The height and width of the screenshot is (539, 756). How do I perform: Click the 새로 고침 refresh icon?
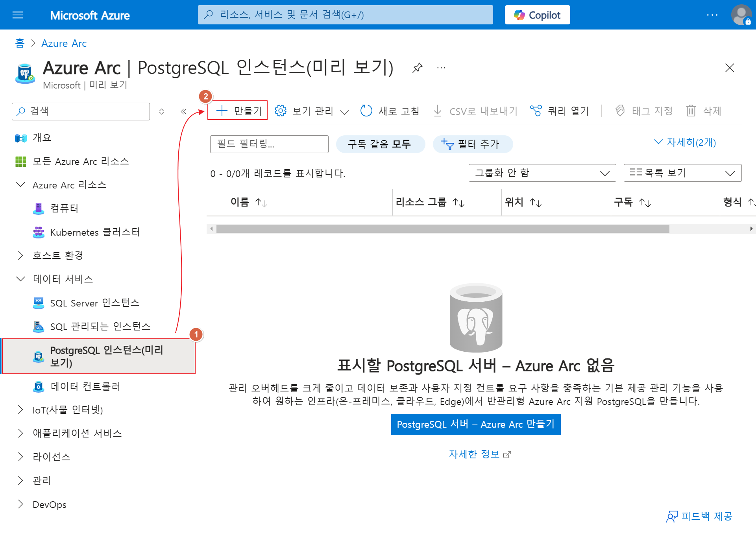point(366,111)
